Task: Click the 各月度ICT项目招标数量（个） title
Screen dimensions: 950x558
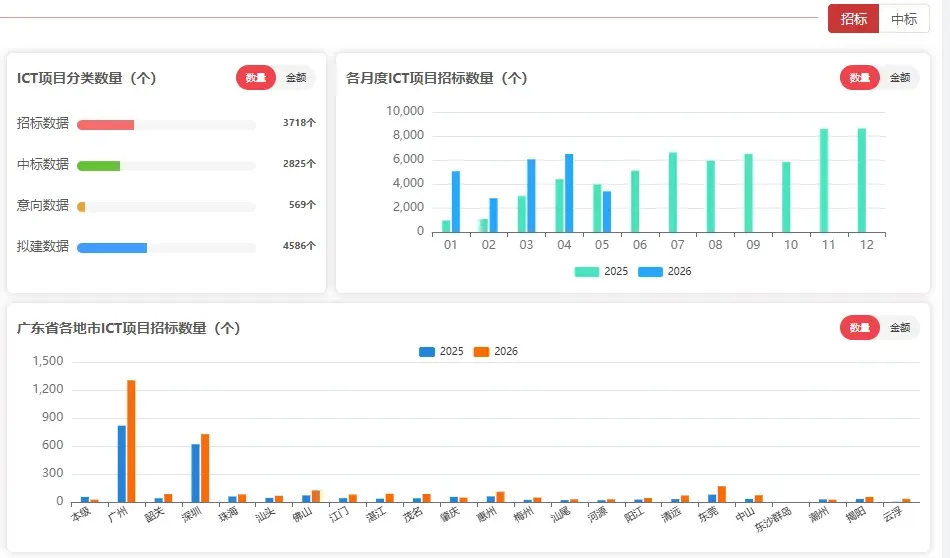Action: (436, 78)
